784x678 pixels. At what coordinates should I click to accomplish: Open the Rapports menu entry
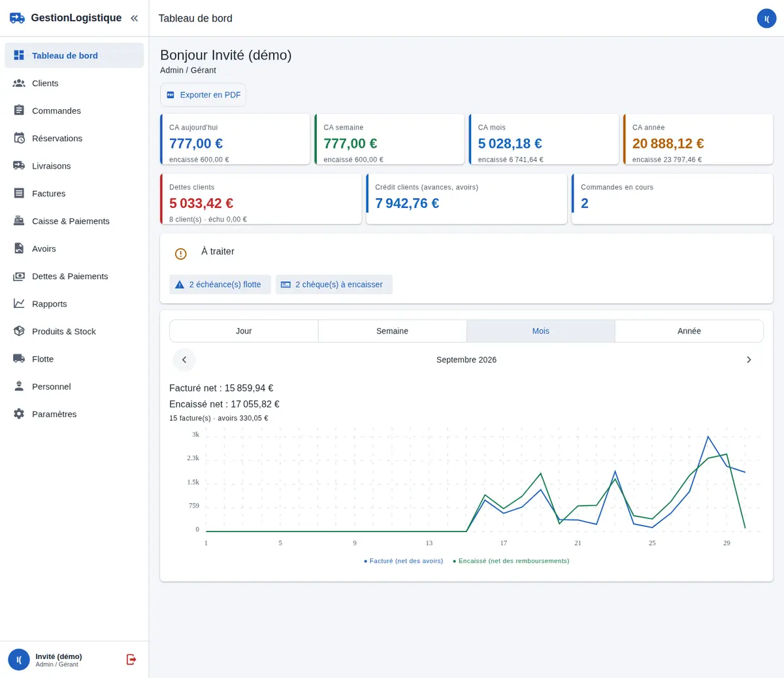click(74, 303)
